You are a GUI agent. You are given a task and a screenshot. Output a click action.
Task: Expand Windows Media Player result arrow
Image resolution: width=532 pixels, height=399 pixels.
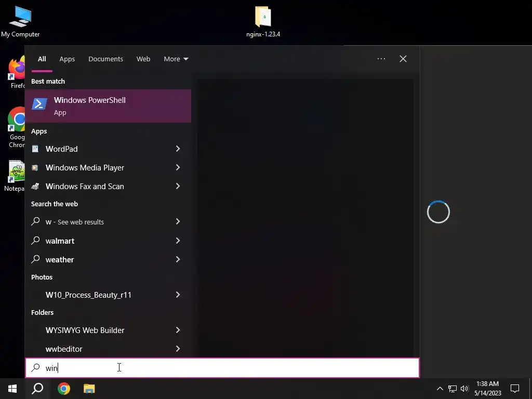(178, 167)
